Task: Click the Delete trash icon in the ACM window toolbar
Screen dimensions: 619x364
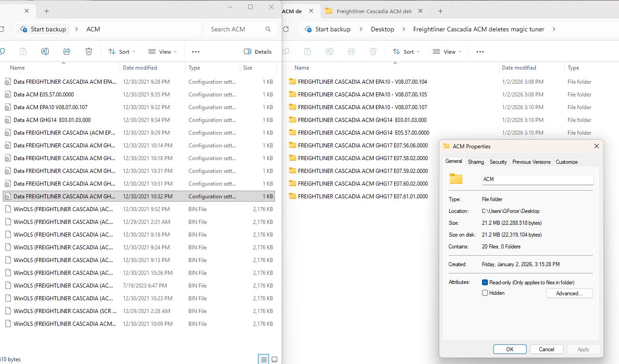Action: 89,52
